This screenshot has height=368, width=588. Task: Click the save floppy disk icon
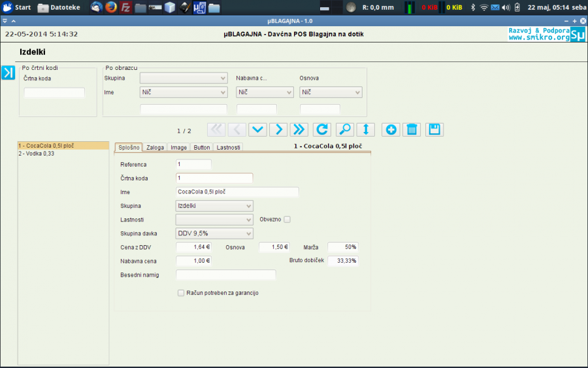point(434,129)
